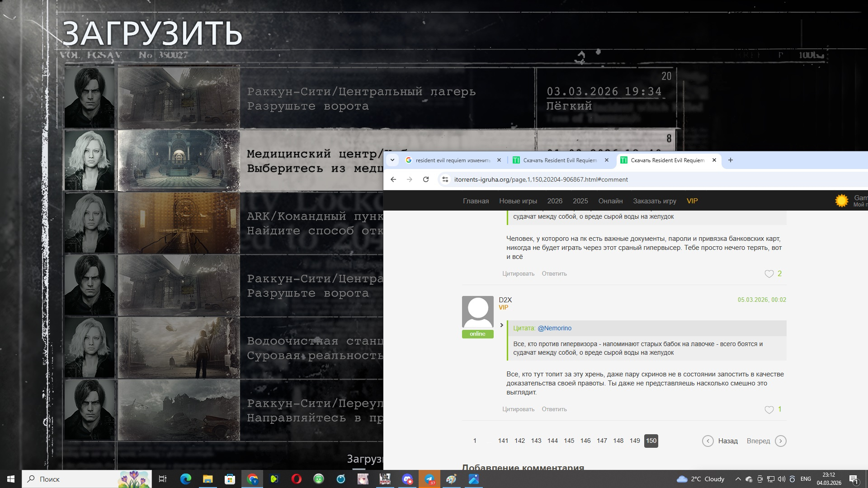Click heart icon with 2 likes

pyautogui.click(x=769, y=274)
